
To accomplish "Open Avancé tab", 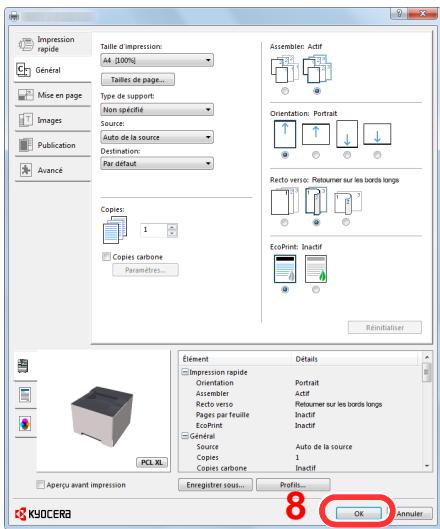I will click(53, 170).
